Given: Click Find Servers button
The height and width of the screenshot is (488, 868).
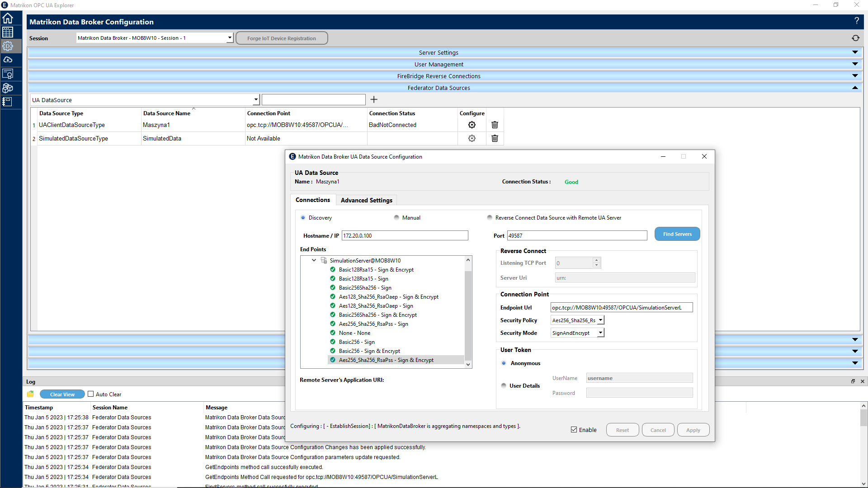Looking at the screenshot, I should (x=677, y=234).
